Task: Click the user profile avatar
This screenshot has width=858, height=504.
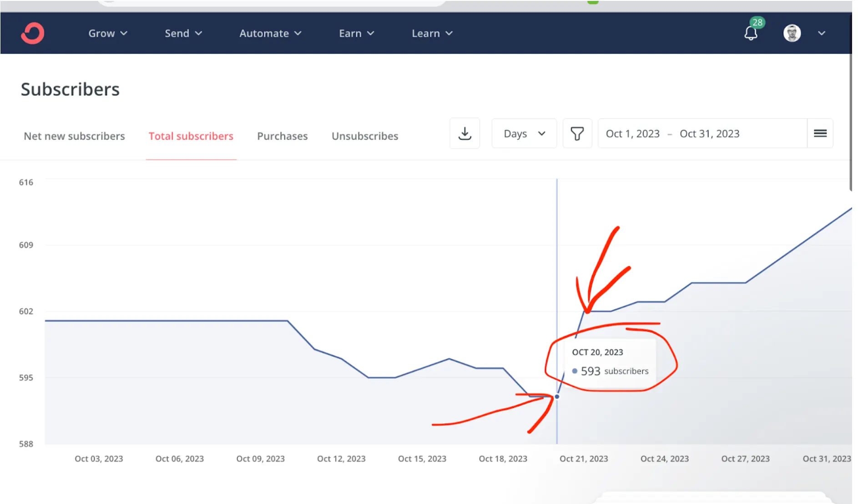Action: [x=792, y=33]
